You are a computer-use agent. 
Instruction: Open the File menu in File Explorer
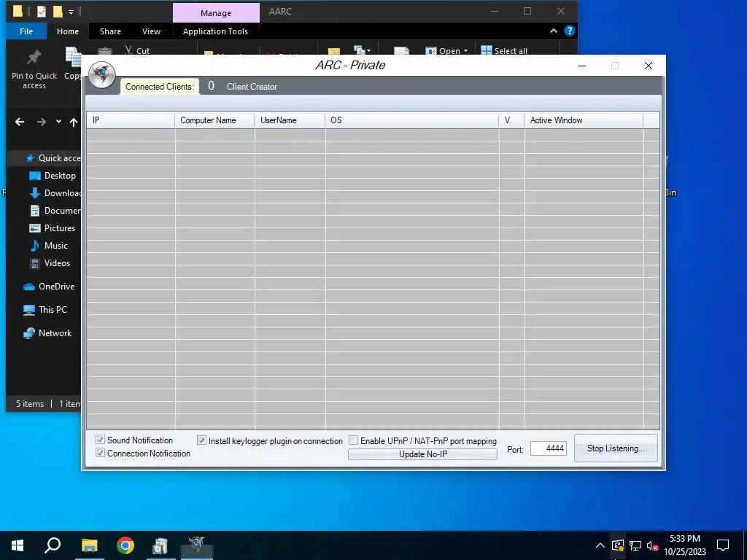[x=26, y=31]
